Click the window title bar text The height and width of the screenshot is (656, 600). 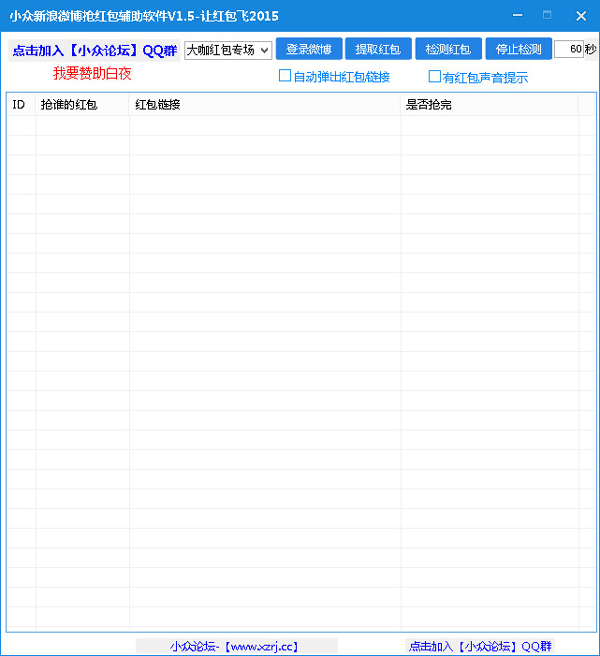point(144,16)
